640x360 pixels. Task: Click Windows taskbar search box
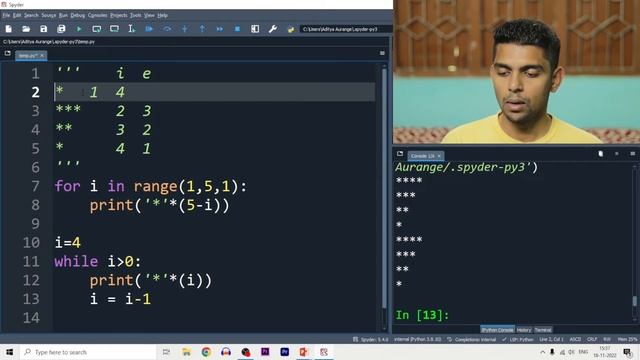[x=88, y=352]
